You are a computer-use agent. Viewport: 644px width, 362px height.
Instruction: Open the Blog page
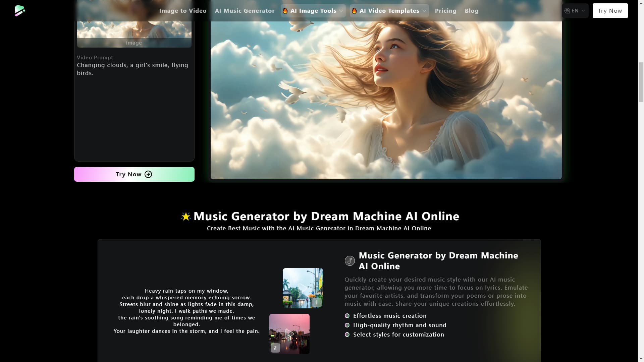click(x=471, y=10)
